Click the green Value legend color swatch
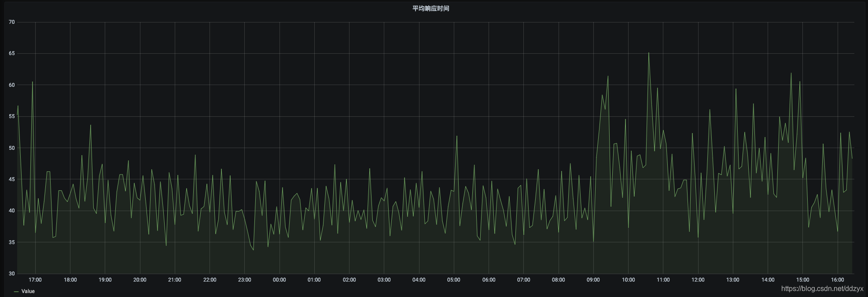The width and height of the screenshot is (868, 297). pos(16,291)
